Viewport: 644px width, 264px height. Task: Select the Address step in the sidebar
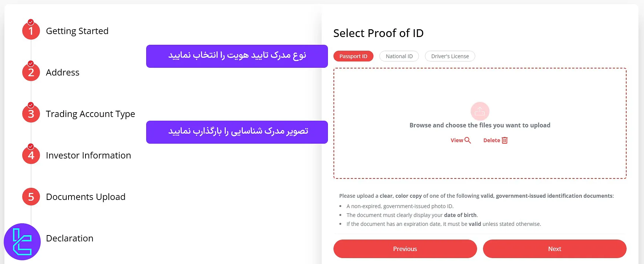tap(62, 72)
